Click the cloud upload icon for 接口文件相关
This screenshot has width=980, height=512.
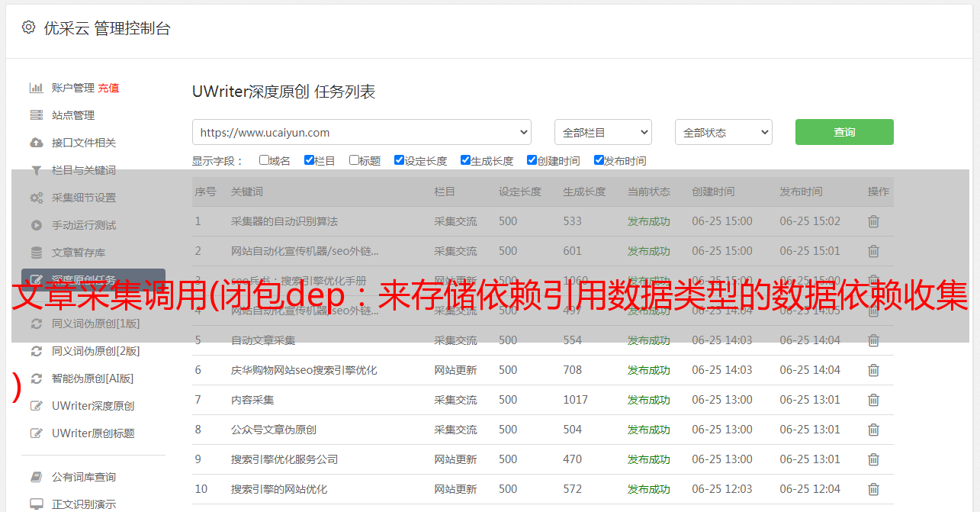(x=36, y=143)
